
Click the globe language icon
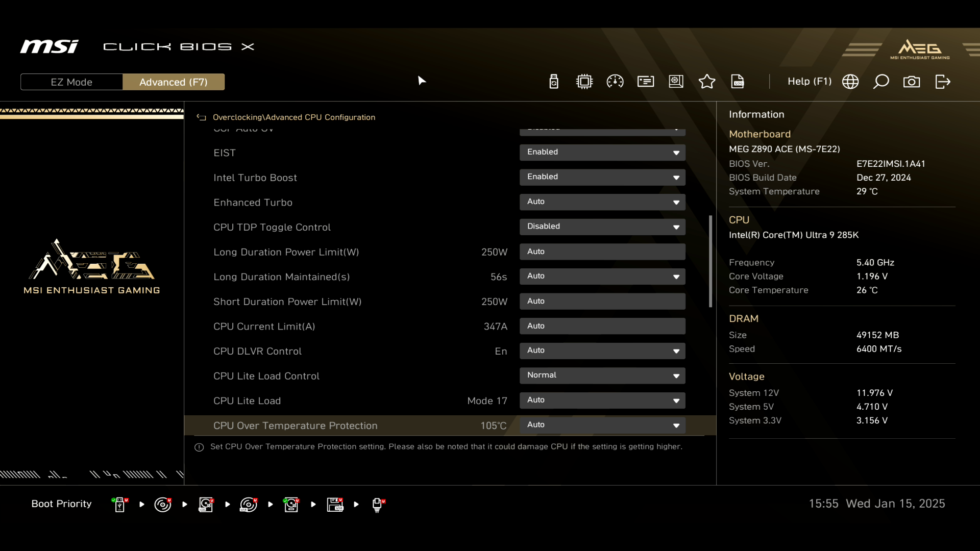tap(850, 82)
